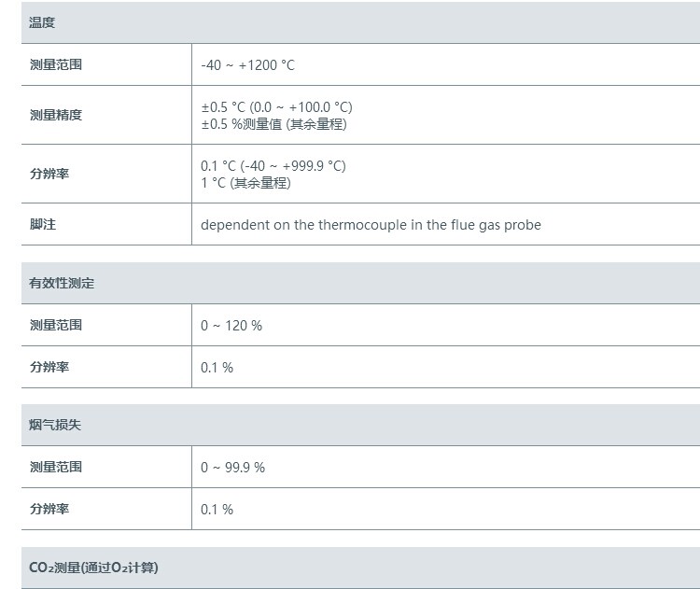Click 测量范围 label under 有效性测定
The width and height of the screenshot is (700, 589).
(x=55, y=325)
